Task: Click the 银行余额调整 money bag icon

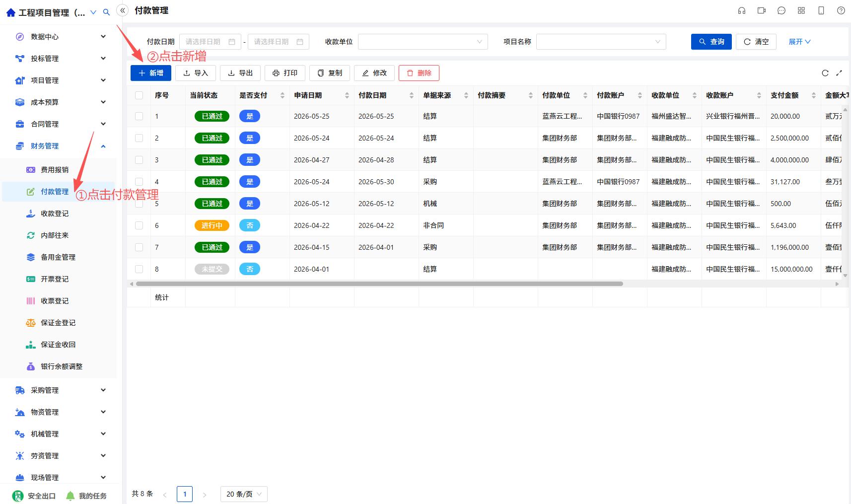Action: tap(31, 366)
